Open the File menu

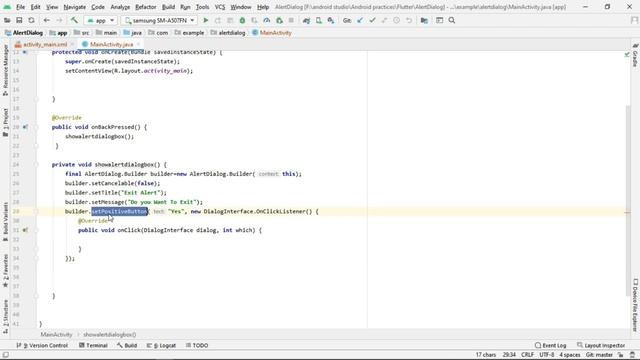pos(20,7)
